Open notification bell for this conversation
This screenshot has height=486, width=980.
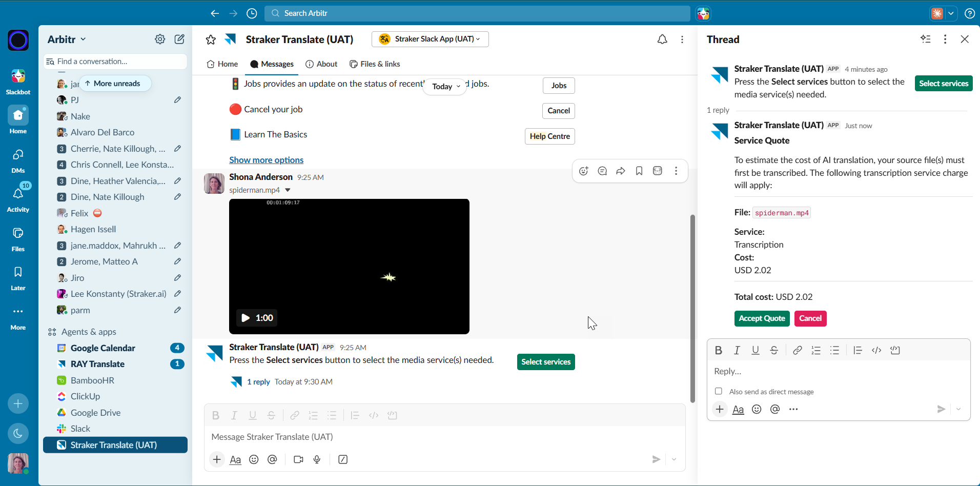pyautogui.click(x=662, y=39)
